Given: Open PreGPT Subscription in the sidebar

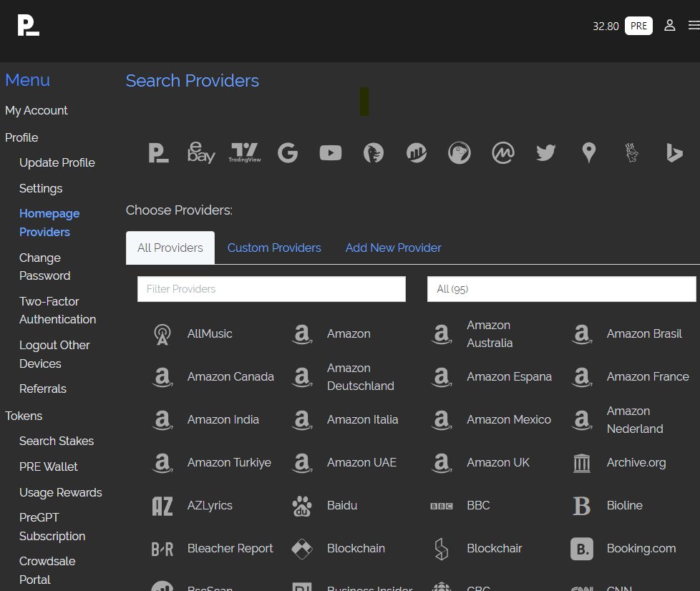Looking at the screenshot, I should [x=52, y=527].
